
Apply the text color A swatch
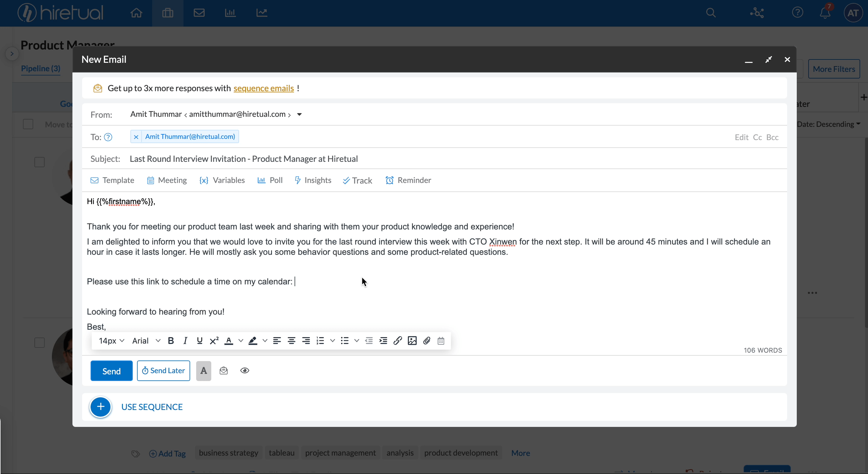(229, 341)
